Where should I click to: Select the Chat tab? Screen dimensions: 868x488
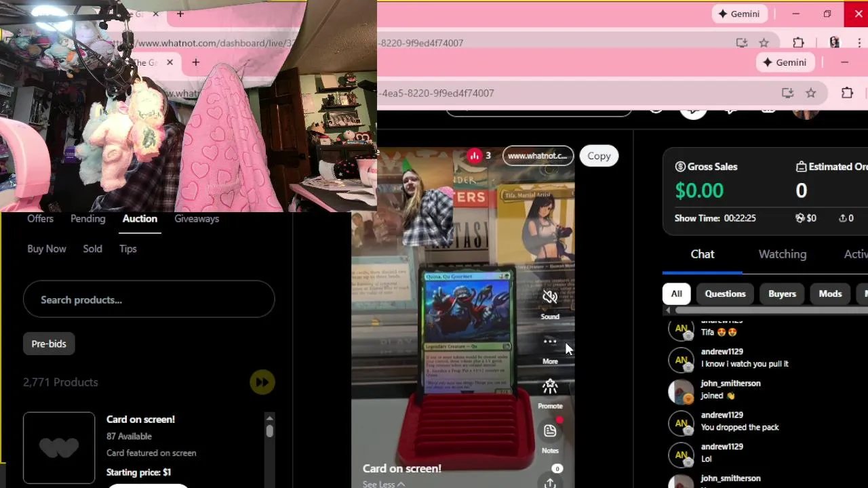click(x=703, y=254)
